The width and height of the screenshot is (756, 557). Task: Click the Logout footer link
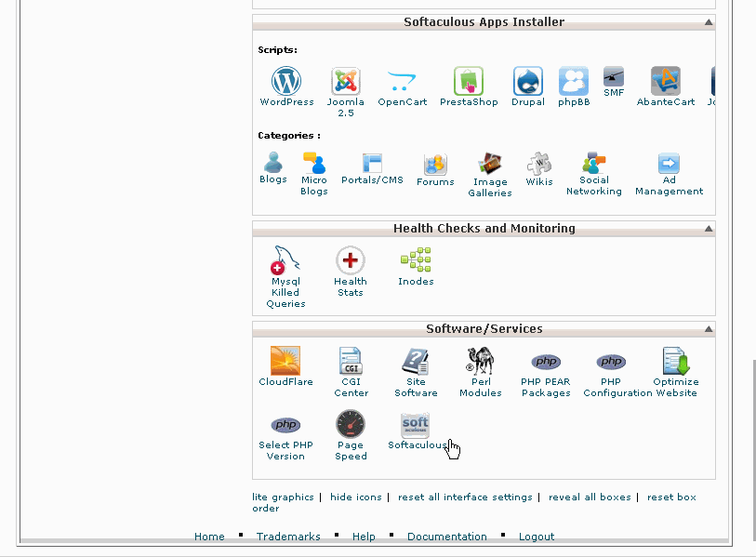click(x=537, y=537)
